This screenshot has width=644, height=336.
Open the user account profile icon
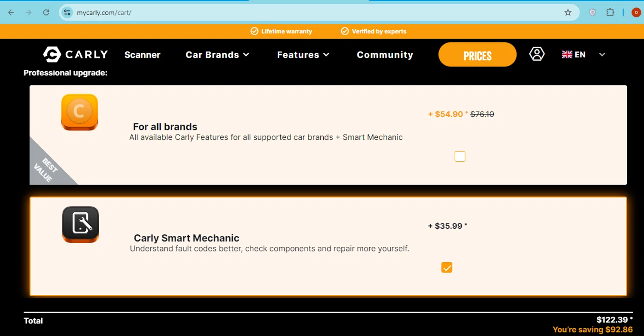[537, 54]
